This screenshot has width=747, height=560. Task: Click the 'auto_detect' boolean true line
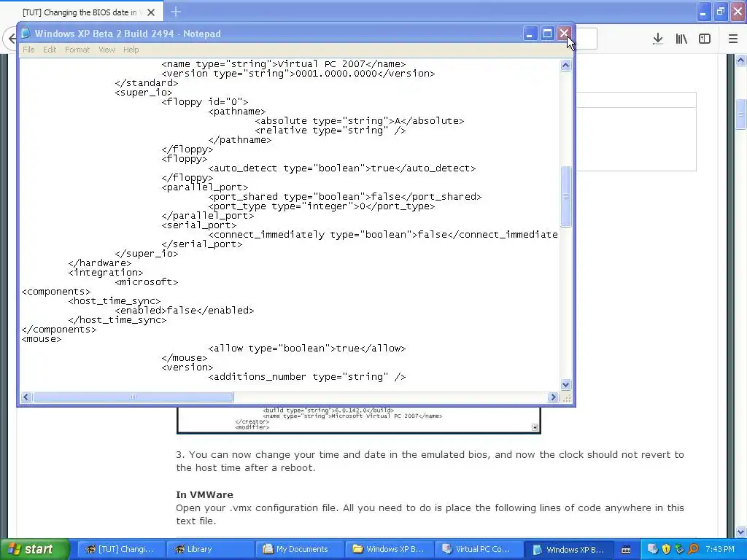pos(342,168)
